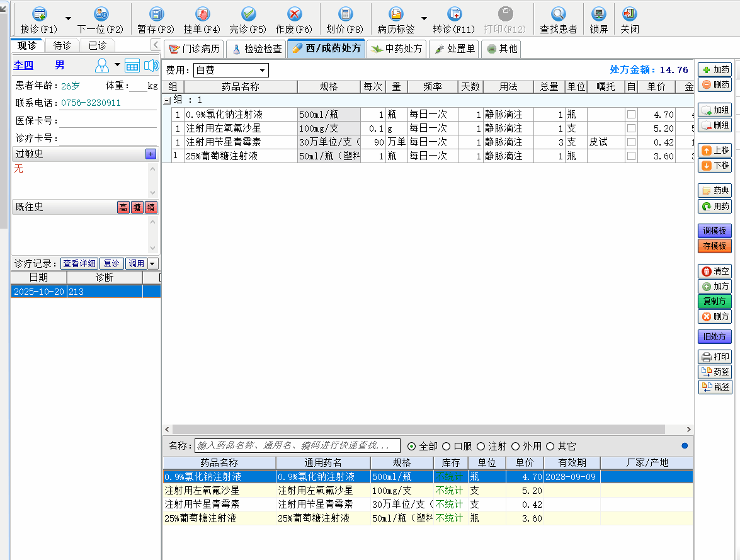Switch to the 中药处方 tab
The width and height of the screenshot is (740, 560).
coord(397,49)
